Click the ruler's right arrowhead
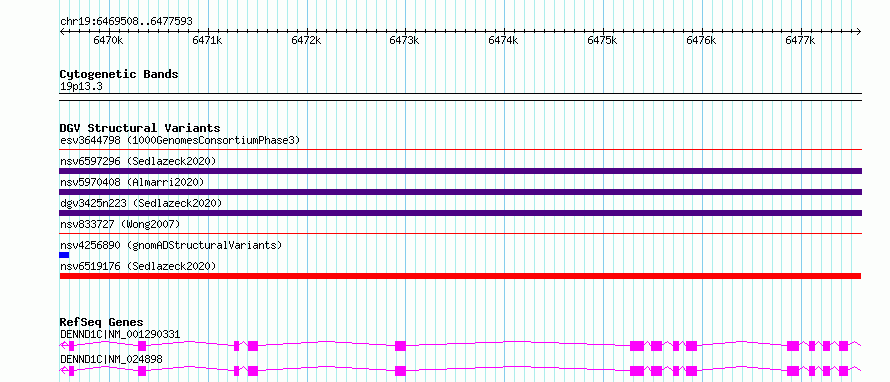 859,32
